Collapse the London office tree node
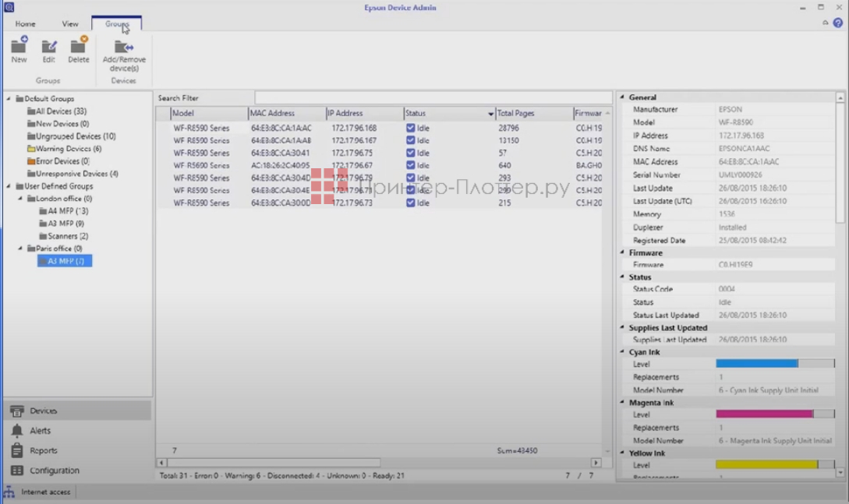 (x=20, y=199)
